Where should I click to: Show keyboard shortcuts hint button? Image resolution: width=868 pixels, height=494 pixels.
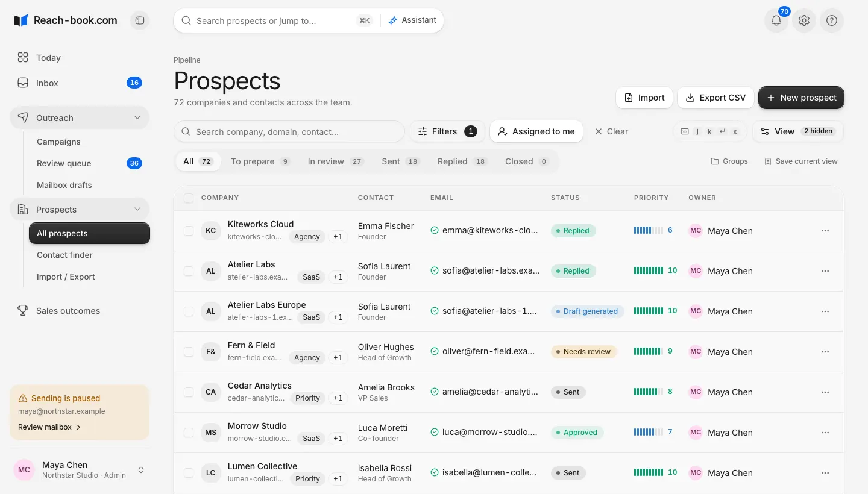[x=709, y=131]
